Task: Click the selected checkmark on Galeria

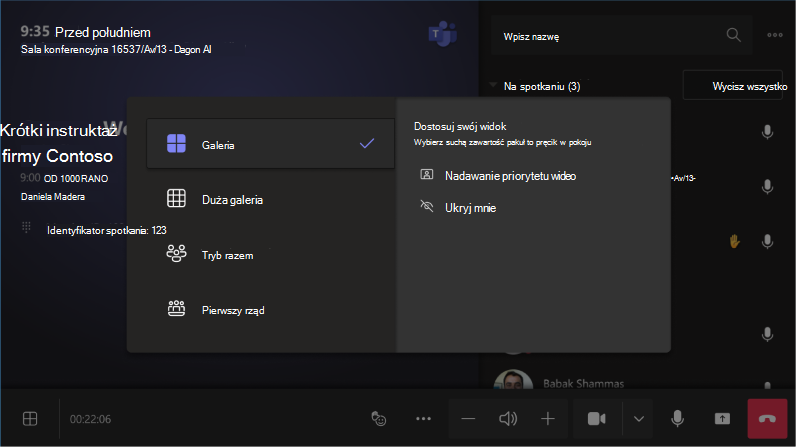Action: (x=367, y=144)
